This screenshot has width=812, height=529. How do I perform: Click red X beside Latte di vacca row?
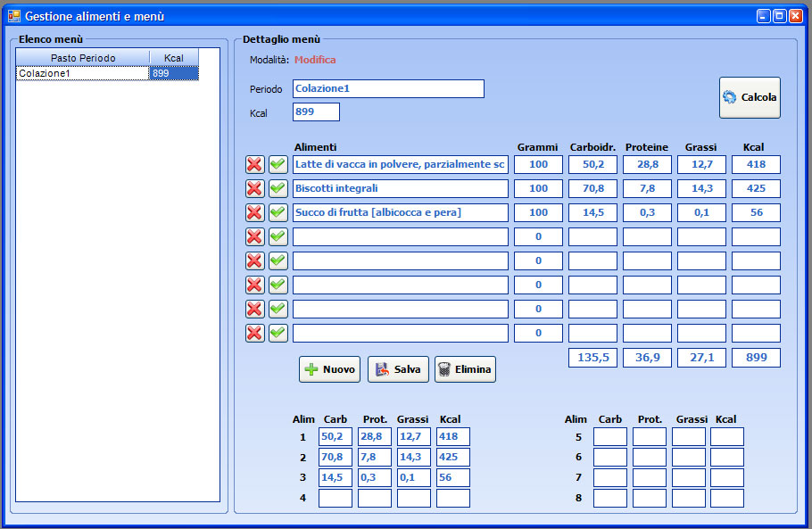click(x=254, y=164)
